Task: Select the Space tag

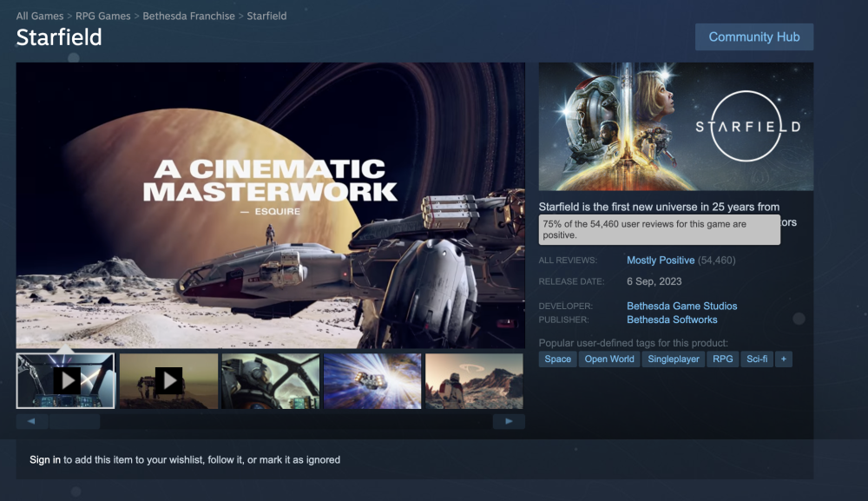Action: (557, 359)
